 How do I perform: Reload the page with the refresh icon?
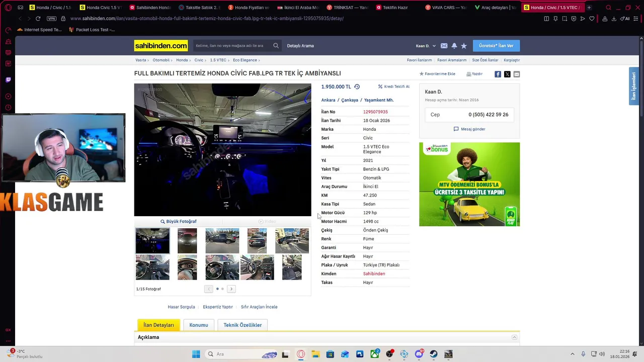click(x=38, y=19)
